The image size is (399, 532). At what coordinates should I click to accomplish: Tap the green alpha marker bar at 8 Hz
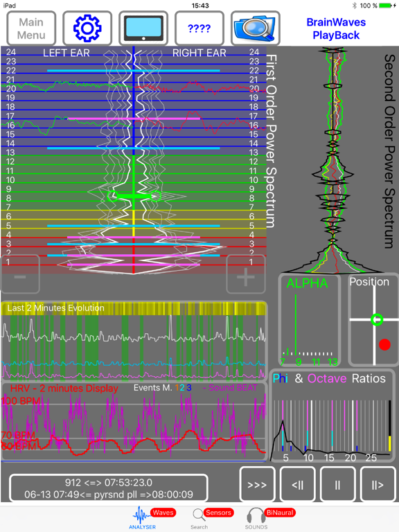(x=134, y=196)
